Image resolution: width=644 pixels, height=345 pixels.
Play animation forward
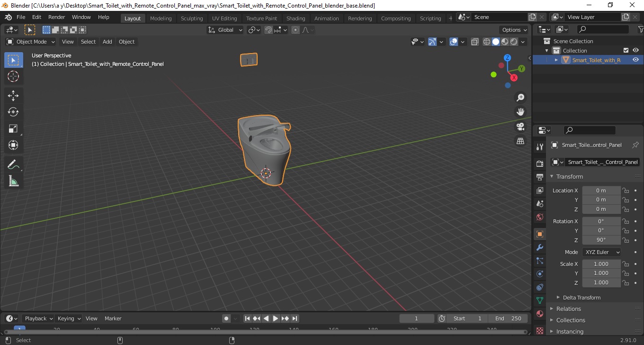pos(276,318)
